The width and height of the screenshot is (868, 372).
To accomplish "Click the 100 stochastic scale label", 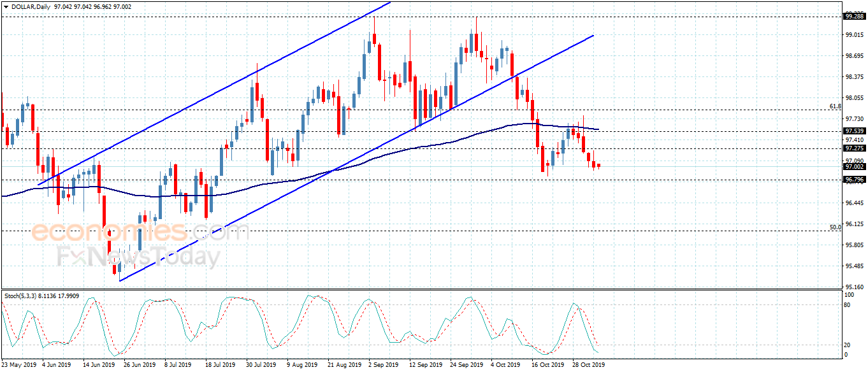I will (849, 296).
